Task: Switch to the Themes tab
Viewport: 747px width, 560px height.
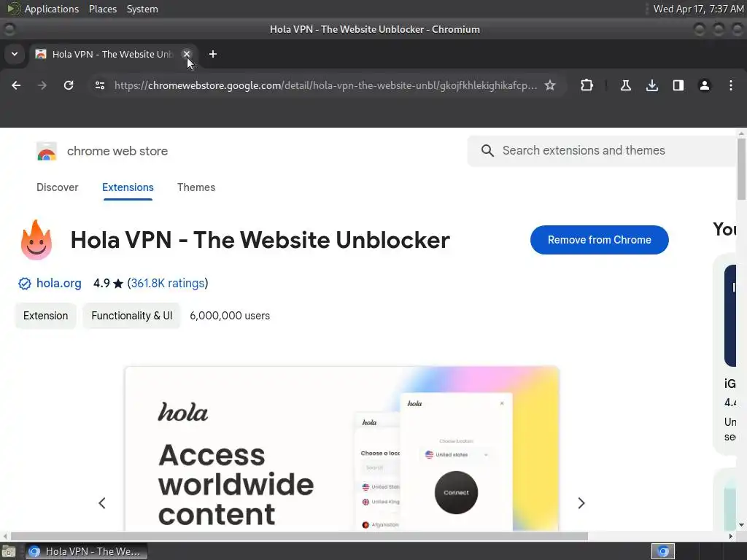Action: click(196, 187)
